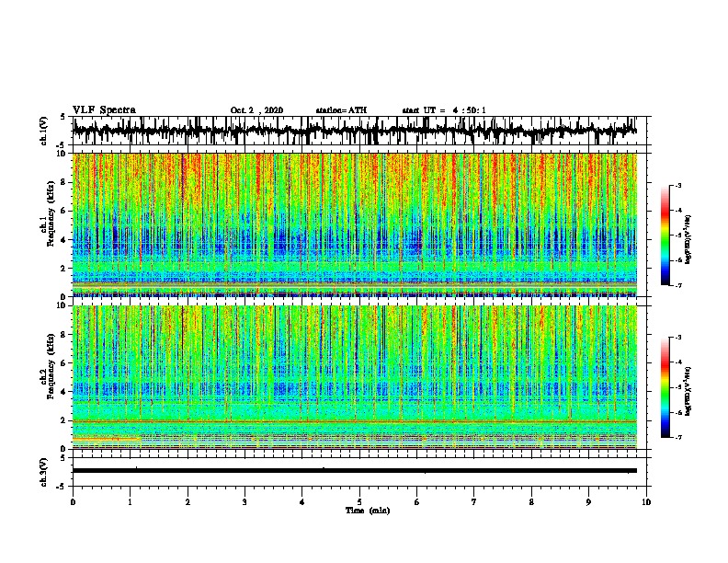The height and width of the screenshot is (563, 728).
Task: Click the "-6" label on ch.2 color bar
Action: [677, 412]
